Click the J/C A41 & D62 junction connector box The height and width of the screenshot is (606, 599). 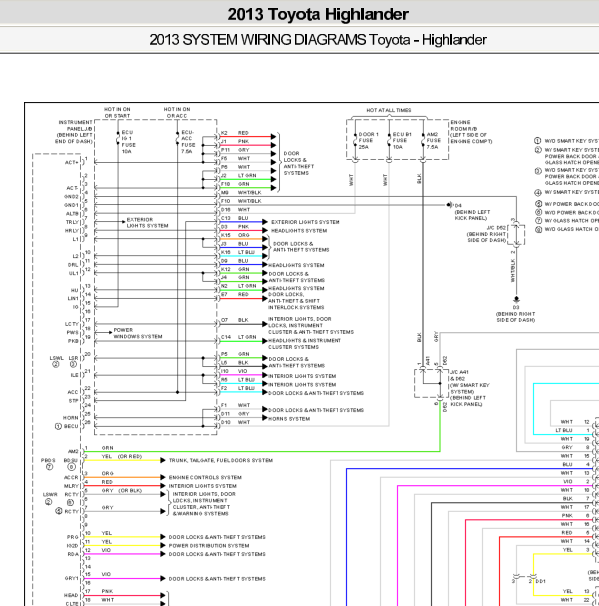click(x=431, y=383)
